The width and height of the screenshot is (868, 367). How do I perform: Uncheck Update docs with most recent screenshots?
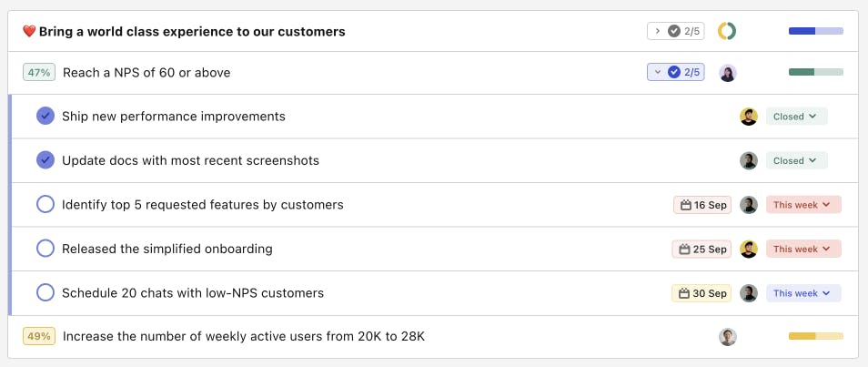click(45, 160)
